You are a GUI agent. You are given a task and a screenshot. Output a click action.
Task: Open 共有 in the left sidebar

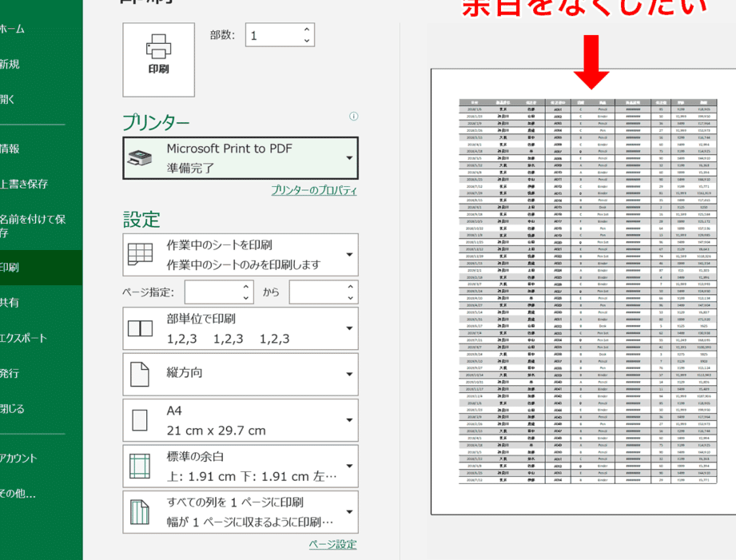pyautogui.click(x=10, y=303)
